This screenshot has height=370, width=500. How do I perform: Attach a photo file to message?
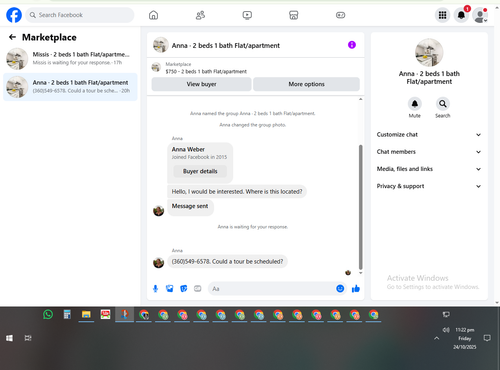pyautogui.click(x=170, y=289)
